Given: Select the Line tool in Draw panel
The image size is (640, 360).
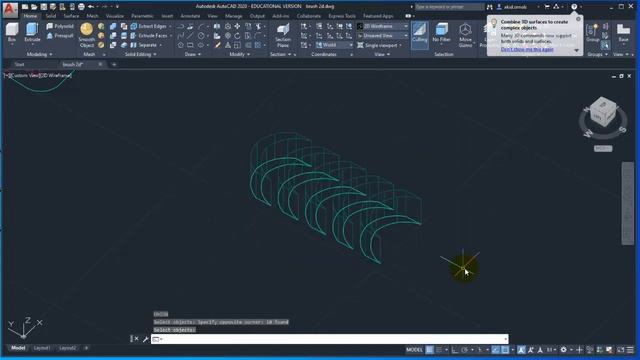Looking at the screenshot, I should coord(191,36).
